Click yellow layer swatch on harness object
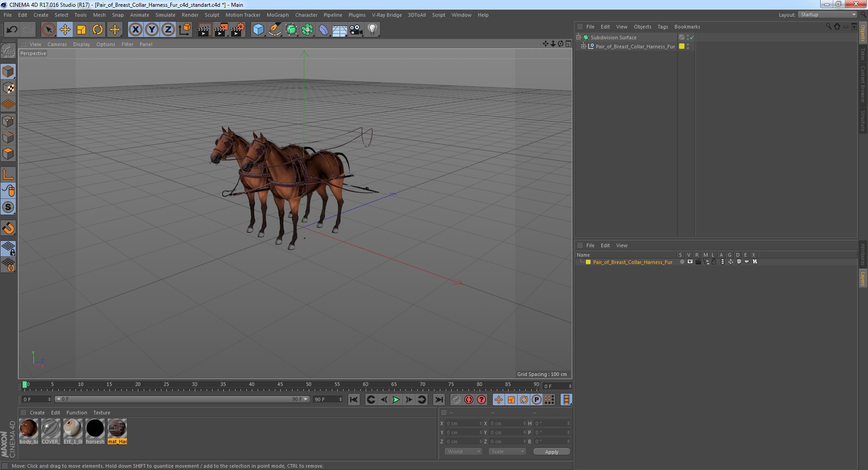The width and height of the screenshot is (868, 470). pos(682,46)
